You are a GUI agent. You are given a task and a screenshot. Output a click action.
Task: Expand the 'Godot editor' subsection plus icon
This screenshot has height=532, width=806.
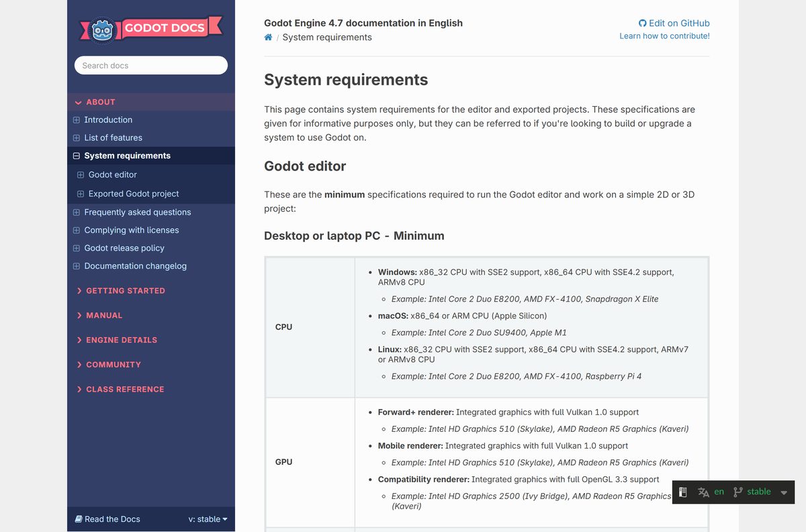pyautogui.click(x=81, y=175)
